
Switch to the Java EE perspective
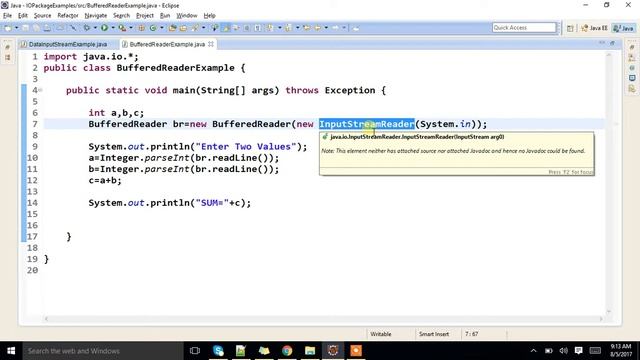tap(595, 28)
